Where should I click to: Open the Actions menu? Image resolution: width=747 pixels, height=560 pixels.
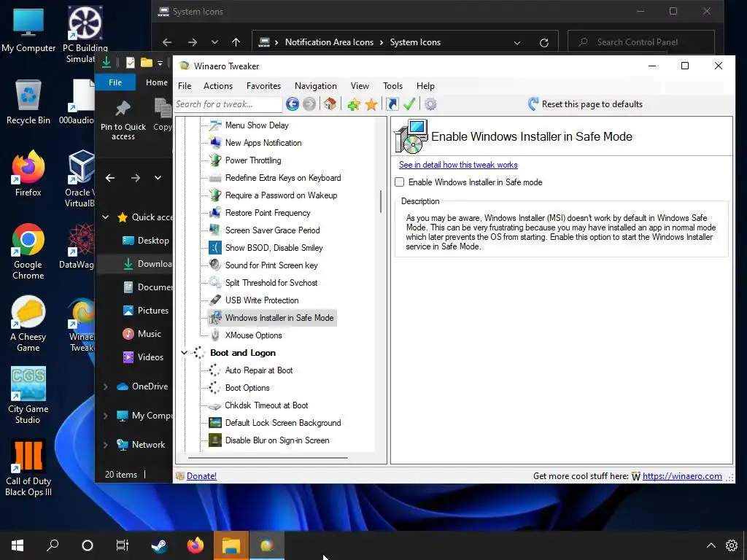[x=218, y=86]
